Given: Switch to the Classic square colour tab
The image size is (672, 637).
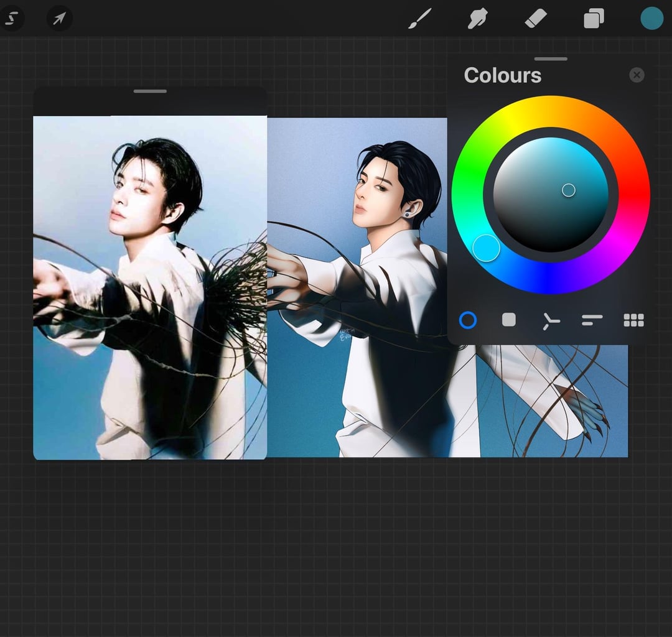Looking at the screenshot, I should tap(509, 320).
